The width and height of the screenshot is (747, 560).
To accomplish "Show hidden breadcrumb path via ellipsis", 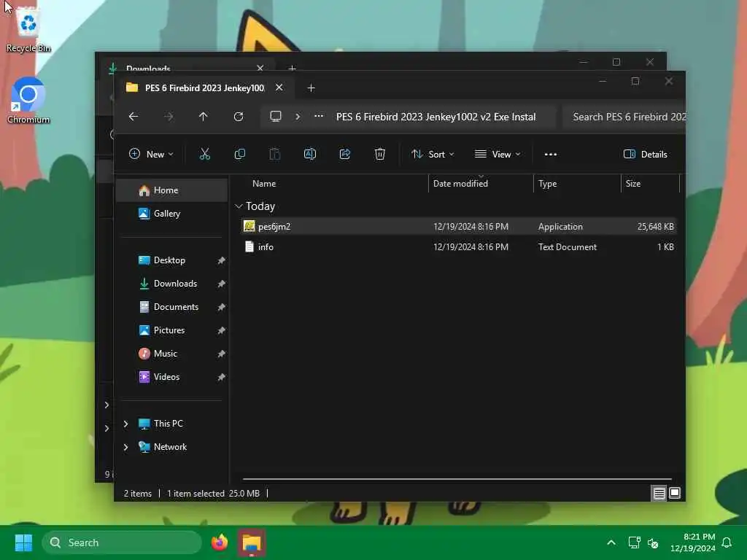I will point(319,117).
